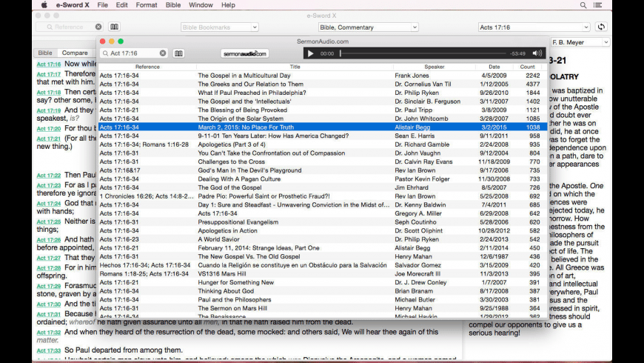Select 'Dealing With A Pagan Culture' sermon

coord(323,179)
